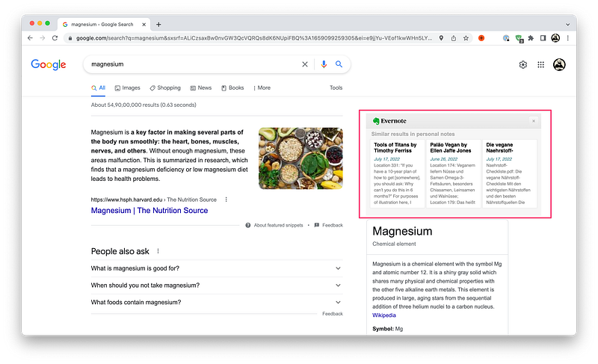
Task: Open Tools of Titans by Timothy Ferriss note
Action: coord(397,173)
